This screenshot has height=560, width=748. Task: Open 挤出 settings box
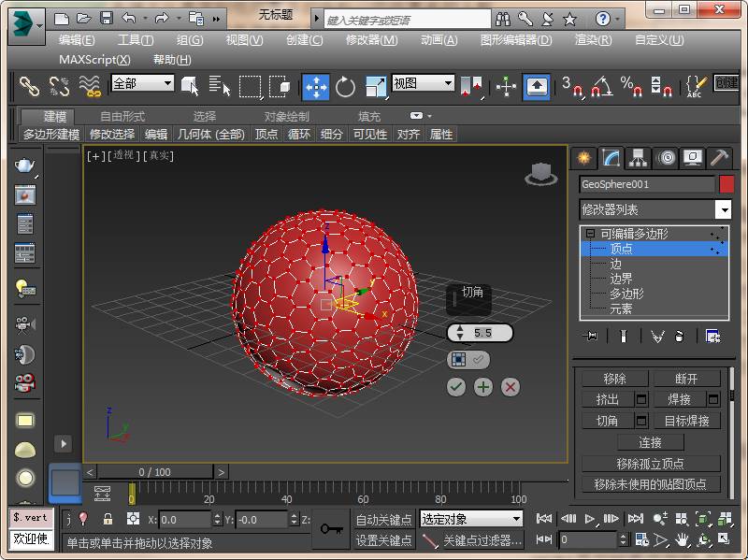[641, 399]
